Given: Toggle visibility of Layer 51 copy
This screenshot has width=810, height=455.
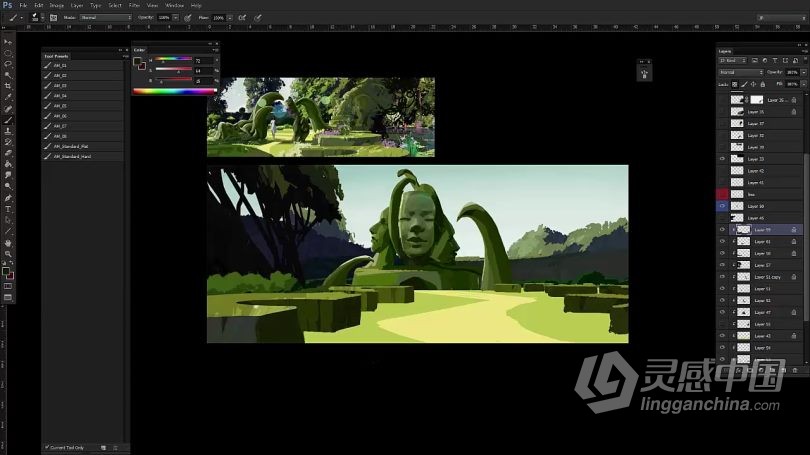Looking at the screenshot, I should tap(722, 277).
